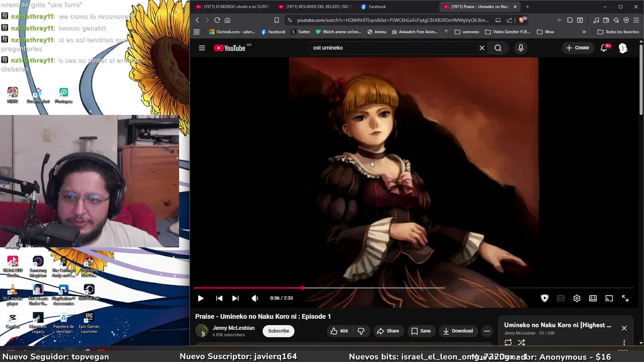The width and height of the screenshot is (644, 362).
Task: Open Video Genshin FUE bookmarks folder
Action: [507, 32]
